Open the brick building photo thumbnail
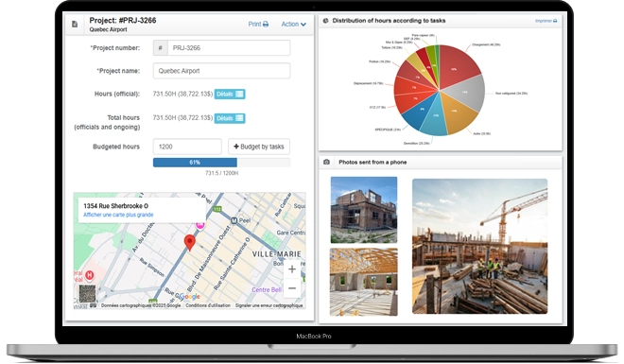 click(364, 210)
